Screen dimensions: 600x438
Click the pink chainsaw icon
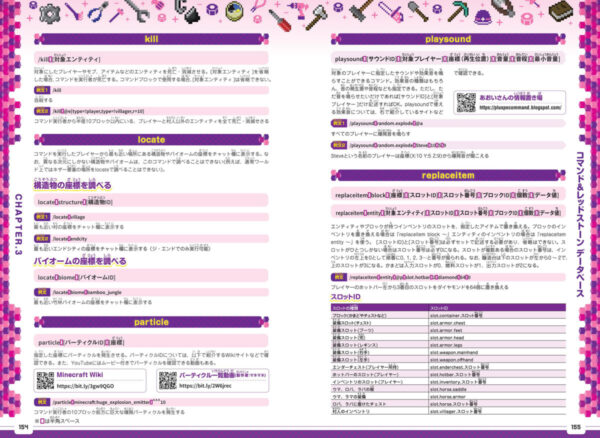pos(392,10)
